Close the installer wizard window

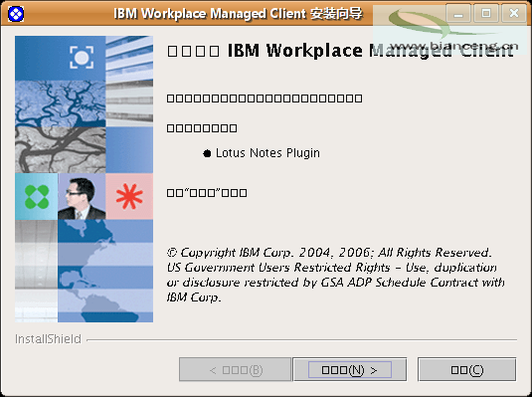(x=514, y=14)
